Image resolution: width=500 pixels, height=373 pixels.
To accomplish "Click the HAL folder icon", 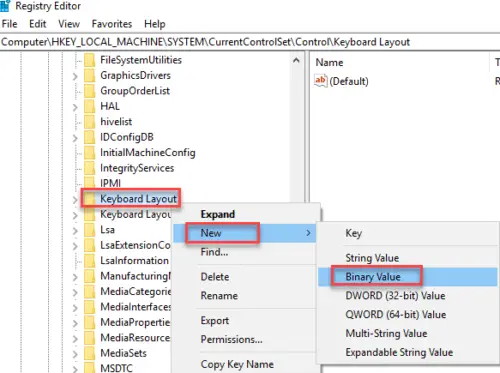I will click(89, 107).
